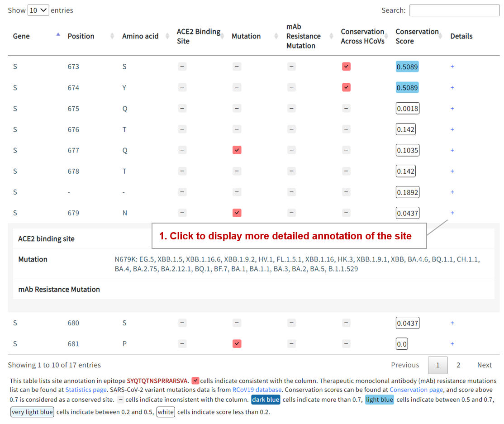Open details plus icon for position 681
This screenshot has width=504, height=424.
point(452,344)
